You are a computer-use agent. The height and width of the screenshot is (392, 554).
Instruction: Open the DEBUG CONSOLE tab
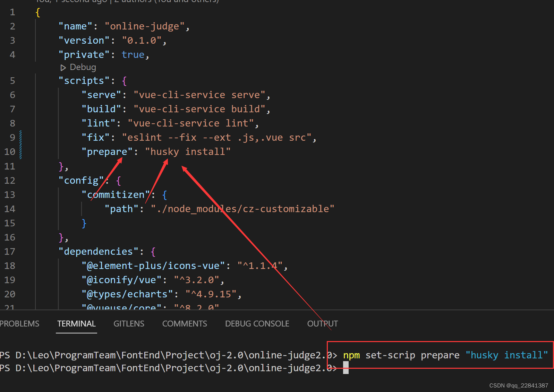click(257, 323)
